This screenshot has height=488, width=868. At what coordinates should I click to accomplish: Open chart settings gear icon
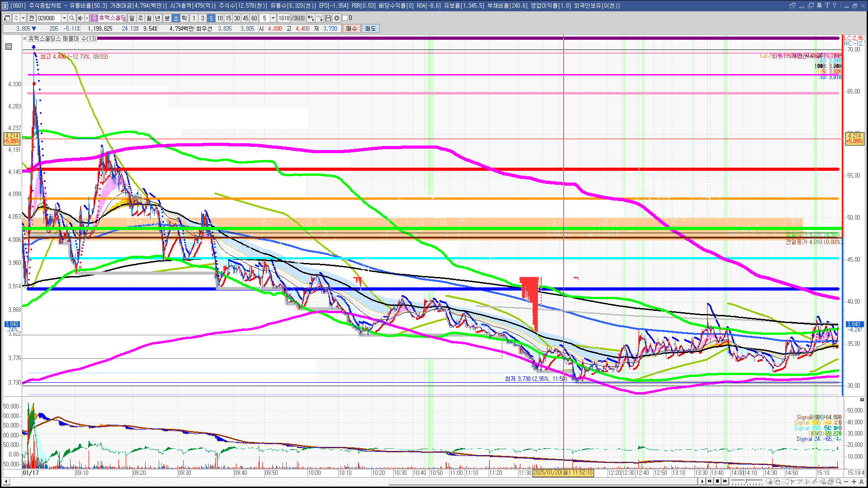337,18
